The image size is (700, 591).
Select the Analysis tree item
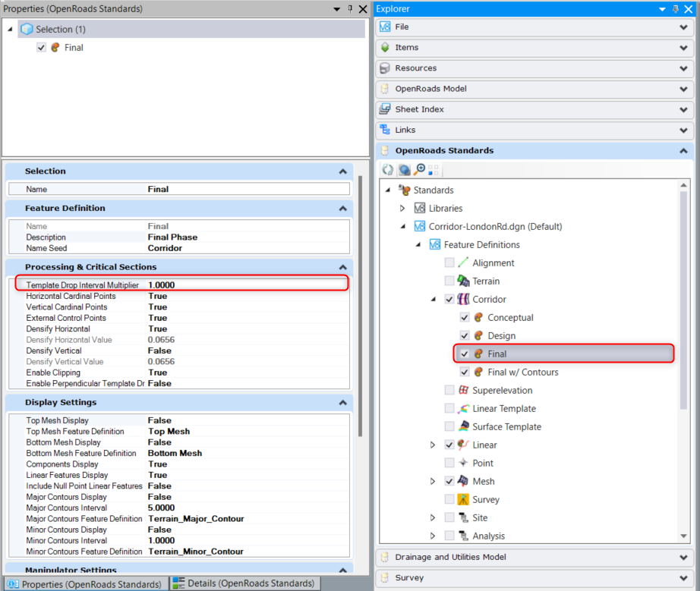488,536
